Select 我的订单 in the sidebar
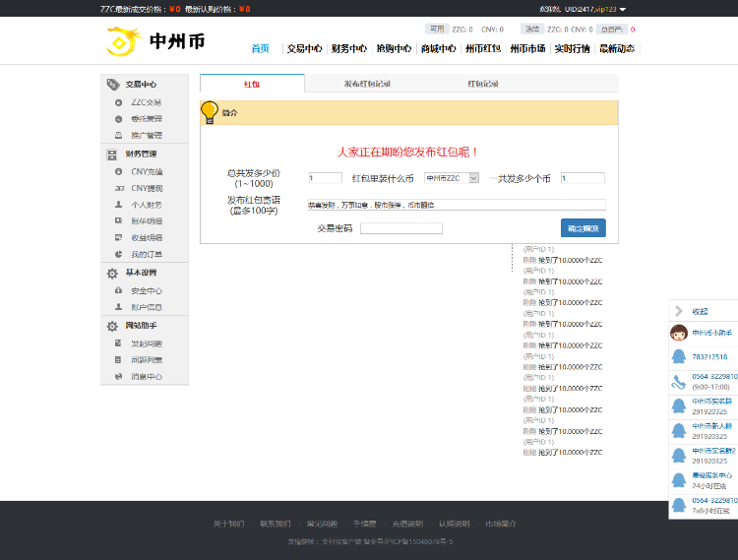738x560 pixels. pos(147,254)
